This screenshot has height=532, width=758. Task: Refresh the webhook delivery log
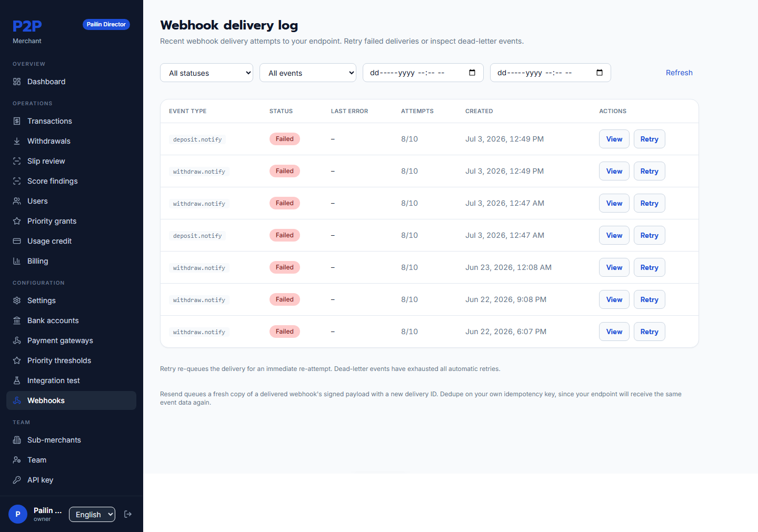[x=679, y=73]
